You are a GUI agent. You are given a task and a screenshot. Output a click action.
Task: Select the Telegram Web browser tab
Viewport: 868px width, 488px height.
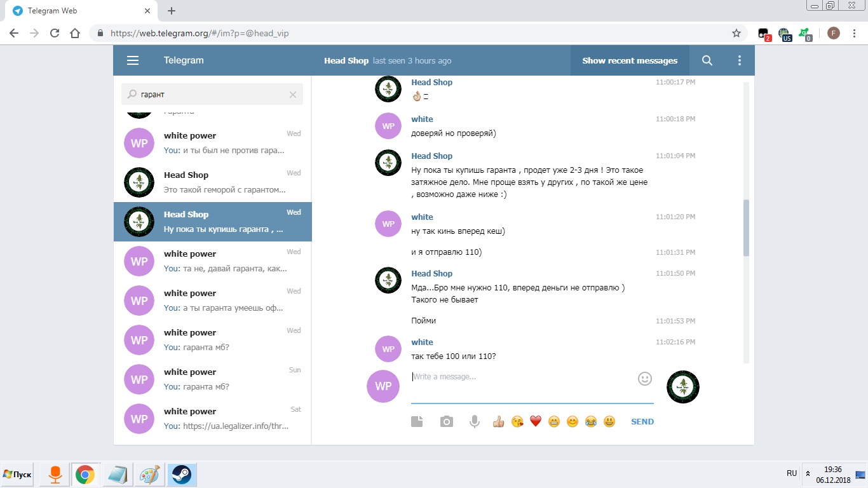point(80,11)
